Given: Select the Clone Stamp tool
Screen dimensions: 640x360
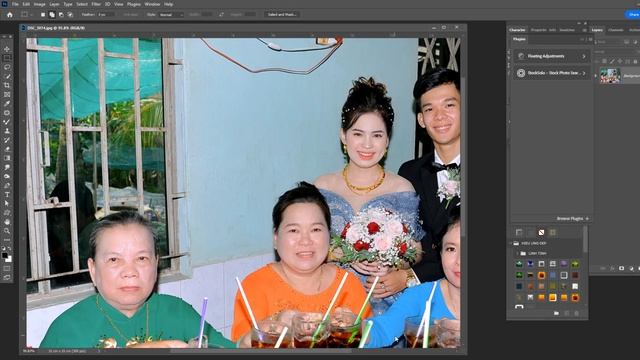Looking at the screenshot, I should click(7, 131).
